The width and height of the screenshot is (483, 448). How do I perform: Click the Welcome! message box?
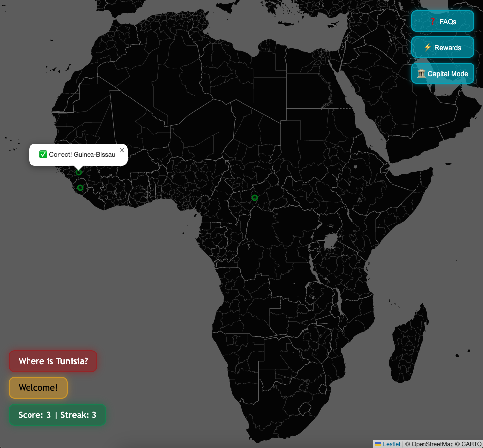coord(38,388)
